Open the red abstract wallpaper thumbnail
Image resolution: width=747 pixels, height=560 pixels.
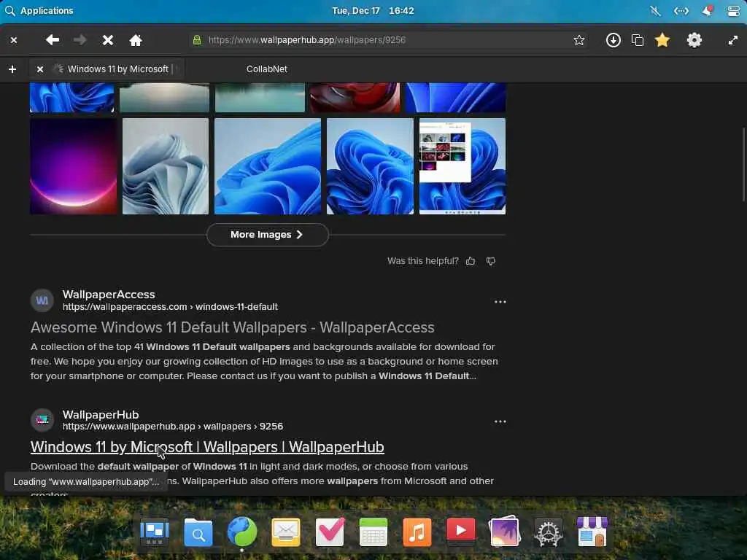[355, 98]
